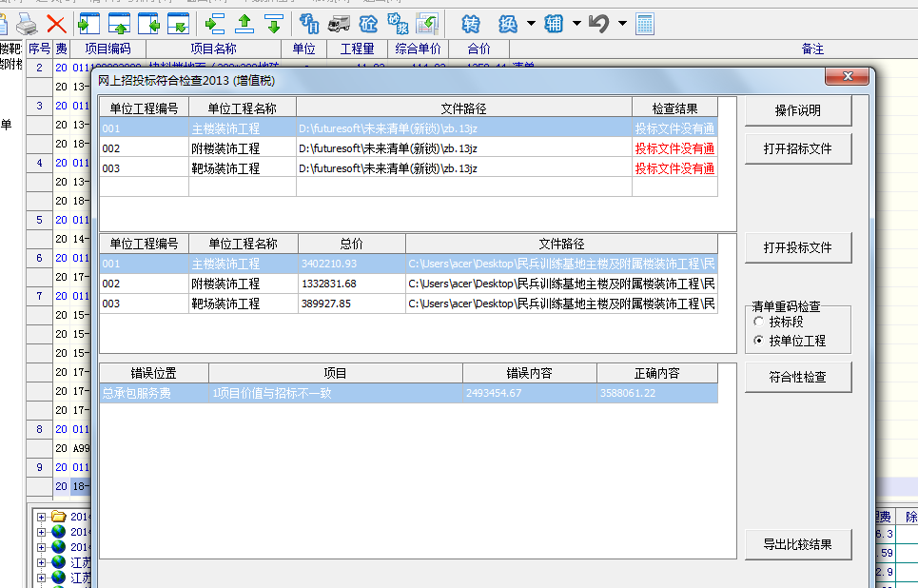Click the 符合性检查 button

pyautogui.click(x=797, y=377)
